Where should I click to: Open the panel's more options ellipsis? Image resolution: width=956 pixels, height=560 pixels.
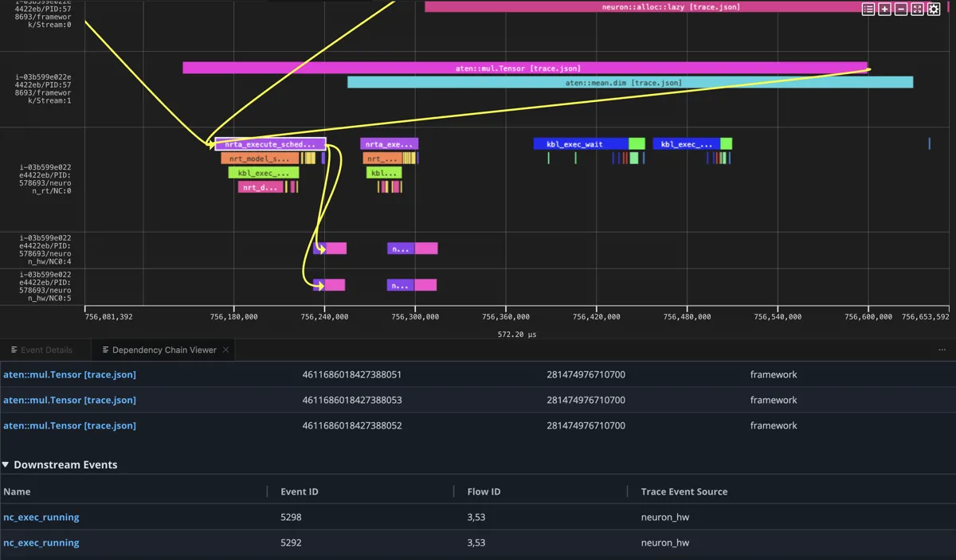click(942, 350)
